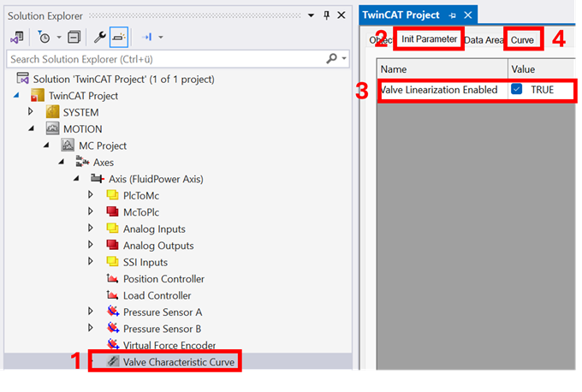Click the red McToPlc icon
The image size is (582, 392).
(x=112, y=211)
